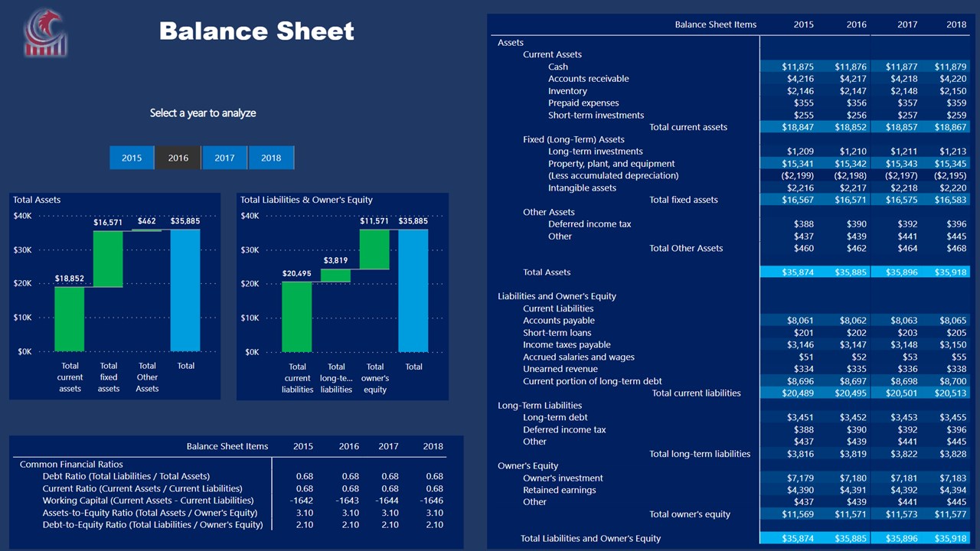Click Owner's investment row label
The image size is (980, 551).
[x=563, y=478]
